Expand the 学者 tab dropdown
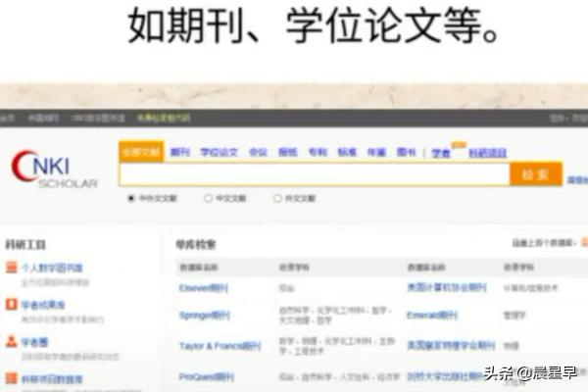588x392 pixels. point(442,153)
